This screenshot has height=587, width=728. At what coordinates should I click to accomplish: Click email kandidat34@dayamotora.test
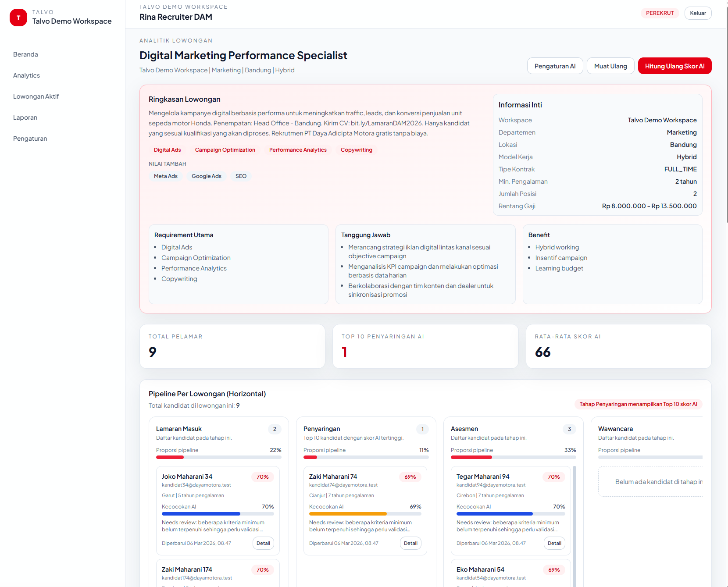[196, 485]
